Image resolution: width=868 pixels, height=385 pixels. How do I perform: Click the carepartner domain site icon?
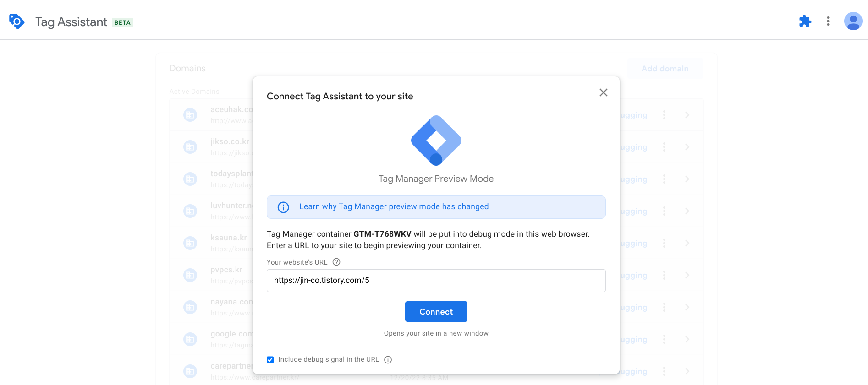coord(190,371)
